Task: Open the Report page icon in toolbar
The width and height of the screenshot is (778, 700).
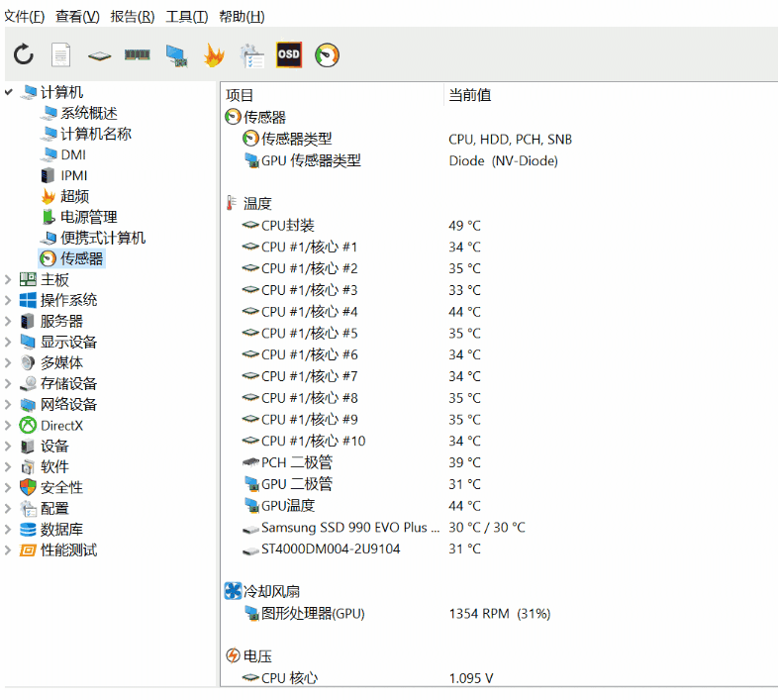Action: (61, 54)
